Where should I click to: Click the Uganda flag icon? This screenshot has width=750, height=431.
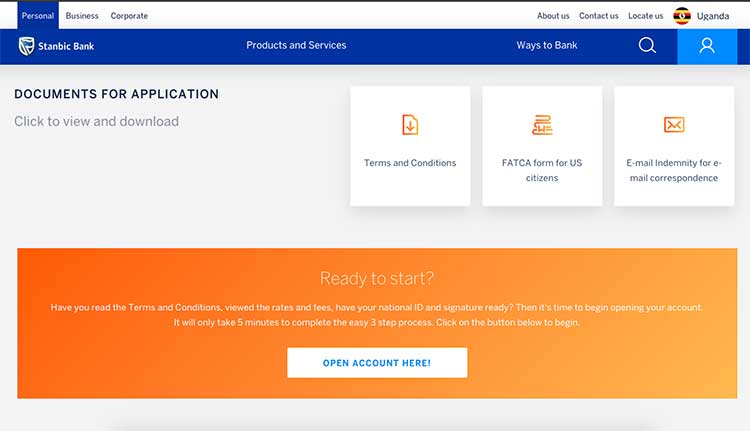tap(682, 16)
